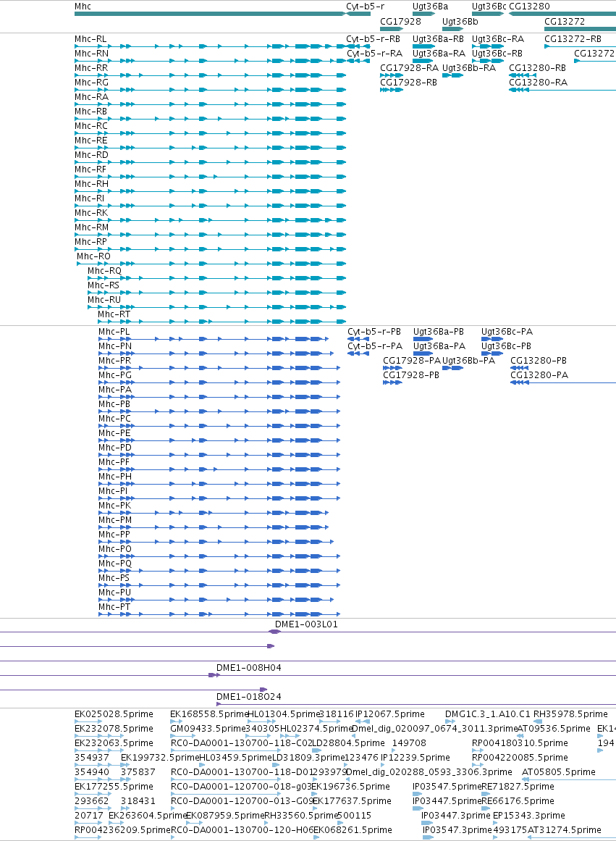Viewport: 616px width, 841px height.
Task: Click the Mhc gene label in the top track
Action: click(83, 7)
